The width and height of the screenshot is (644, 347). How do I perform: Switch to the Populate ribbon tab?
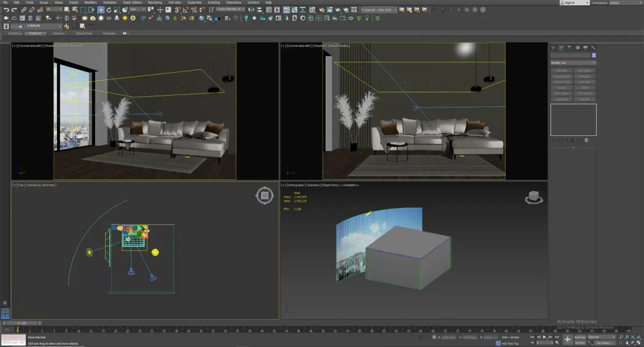109,33
